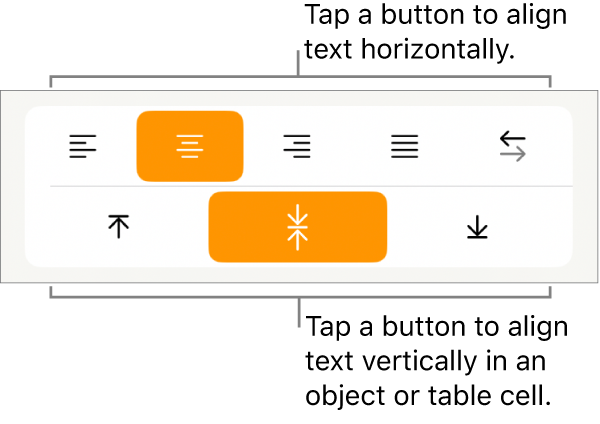The height and width of the screenshot is (424, 600).
Task: Tap the downward arrow above a bar
Action: (x=477, y=227)
